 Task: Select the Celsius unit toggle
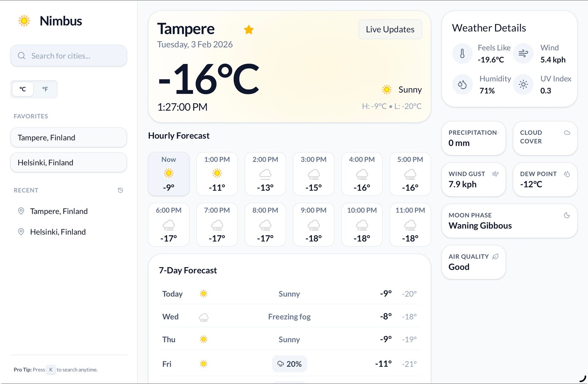pos(22,89)
